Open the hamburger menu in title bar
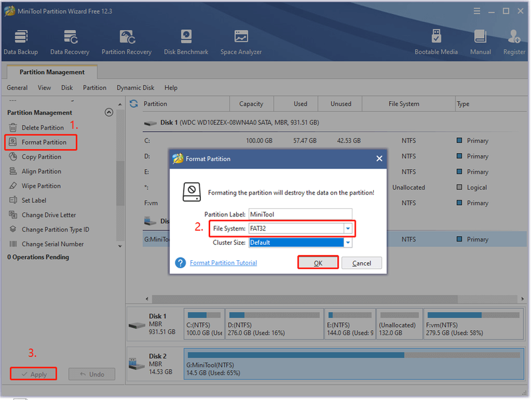This screenshot has width=532, height=400. [x=477, y=11]
